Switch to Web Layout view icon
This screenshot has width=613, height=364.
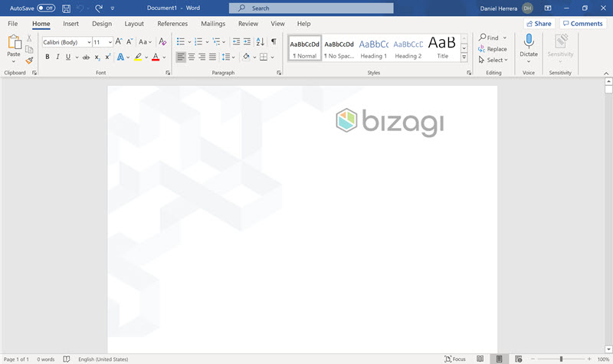(519, 359)
